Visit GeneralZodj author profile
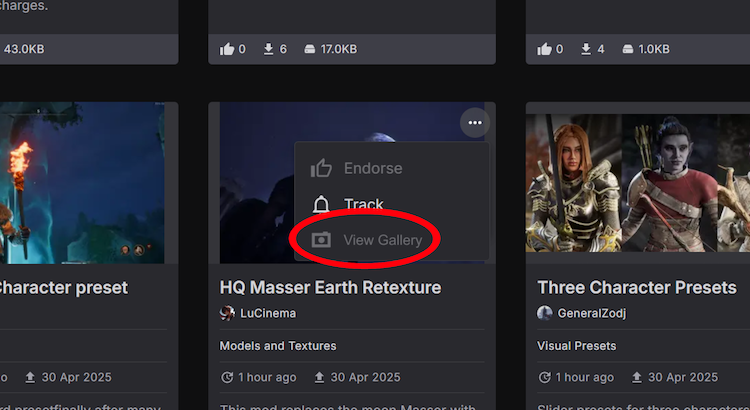Image resolution: width=750 pixels, height=410 pixels. (592, 313)
